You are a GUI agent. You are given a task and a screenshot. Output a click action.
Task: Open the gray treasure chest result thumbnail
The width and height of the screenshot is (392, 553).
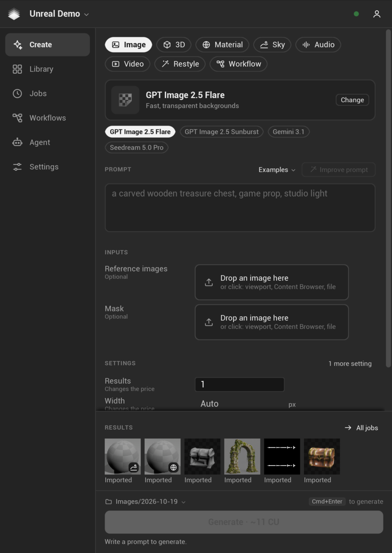[x=203, y=456]
